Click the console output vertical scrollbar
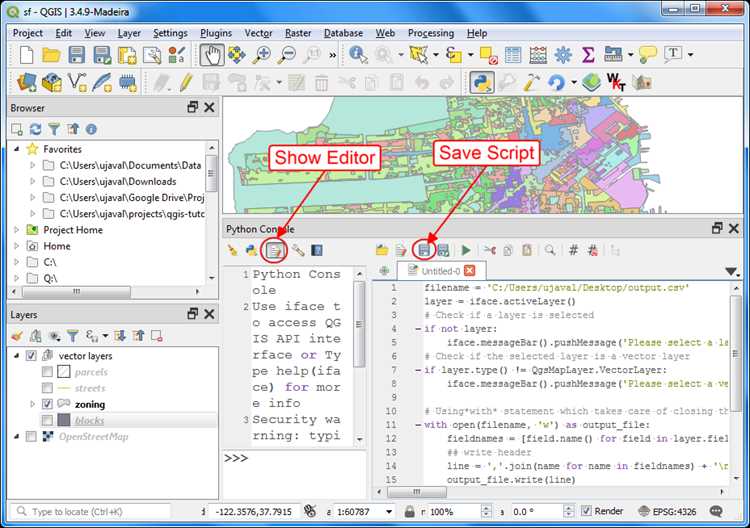 pos(359,325)
